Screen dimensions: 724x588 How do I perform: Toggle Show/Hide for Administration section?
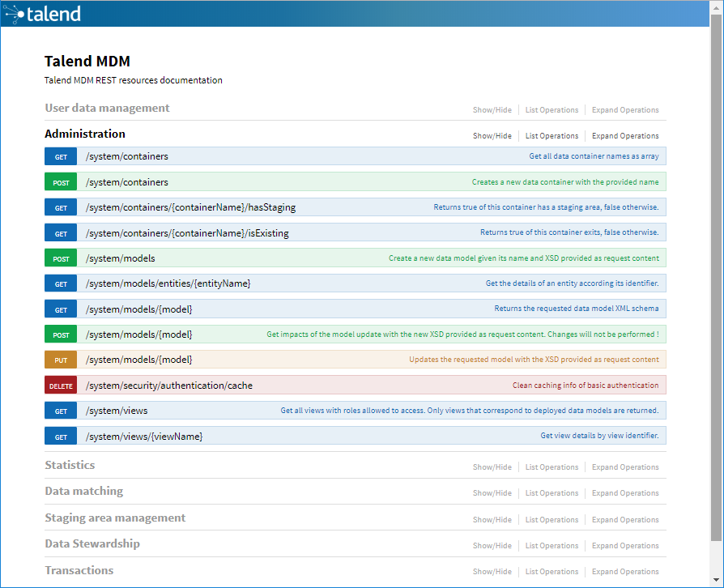point(492,136)
